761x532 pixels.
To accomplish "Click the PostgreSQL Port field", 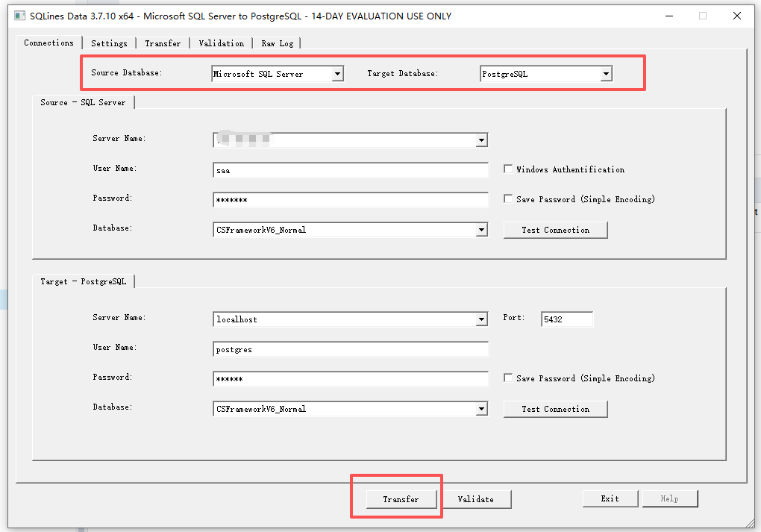I will (x=566, y=319).
